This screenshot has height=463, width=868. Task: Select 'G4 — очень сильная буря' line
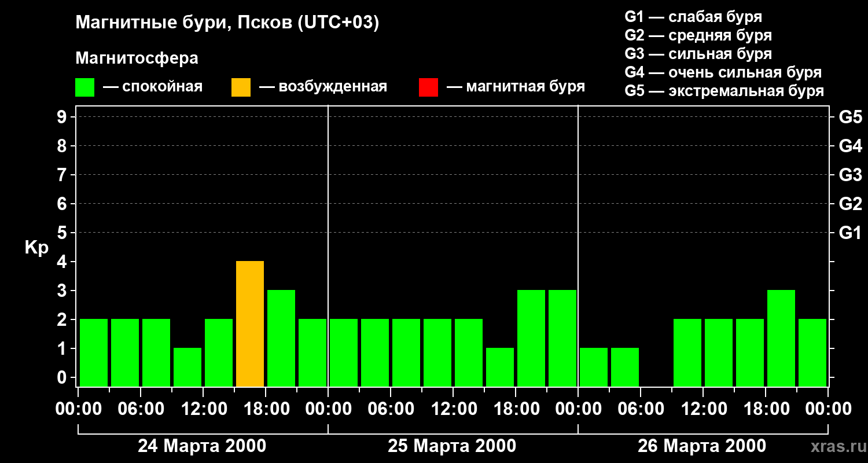click(x=723, y=72)
